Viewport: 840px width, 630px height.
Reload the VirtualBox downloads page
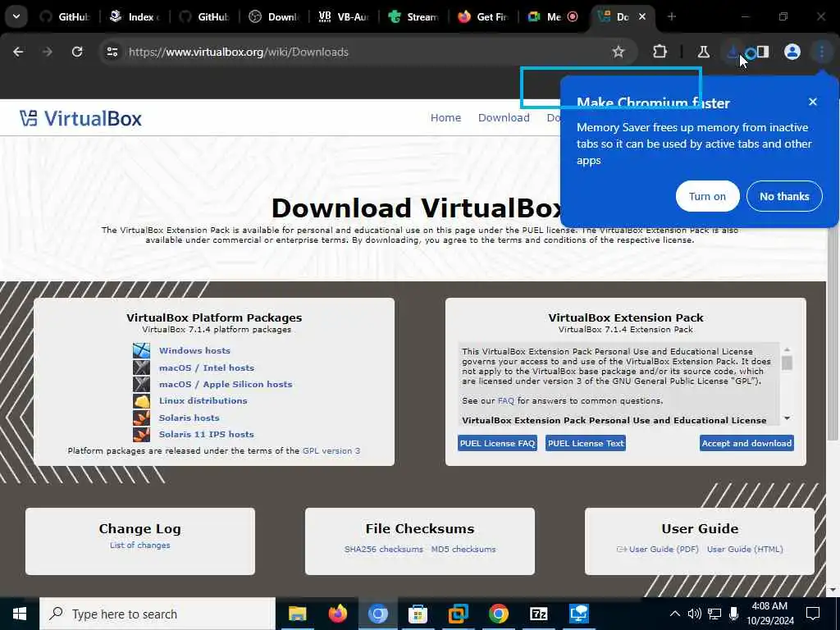[x=77, y=52]
